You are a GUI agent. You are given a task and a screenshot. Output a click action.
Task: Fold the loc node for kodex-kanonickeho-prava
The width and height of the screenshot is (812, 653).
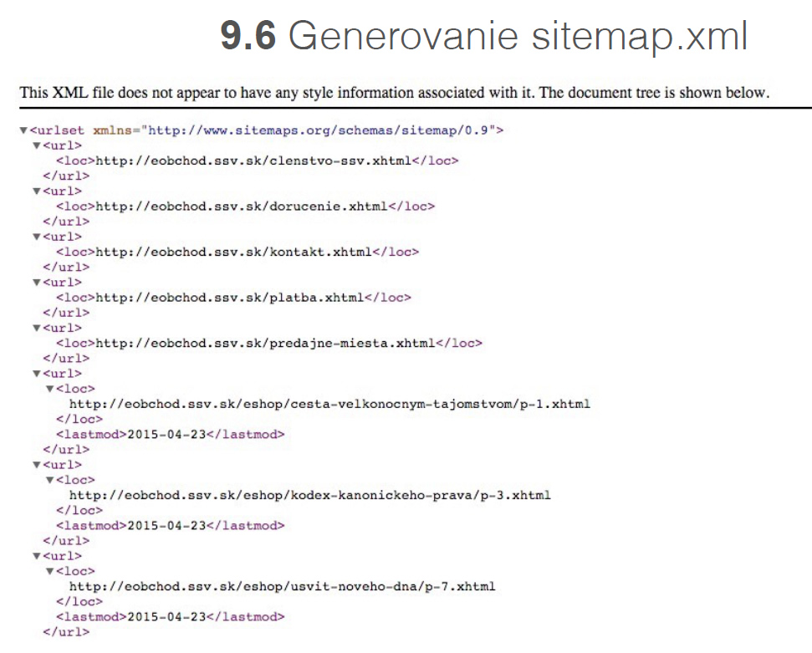pyautogui.click(x=50, y=480)
